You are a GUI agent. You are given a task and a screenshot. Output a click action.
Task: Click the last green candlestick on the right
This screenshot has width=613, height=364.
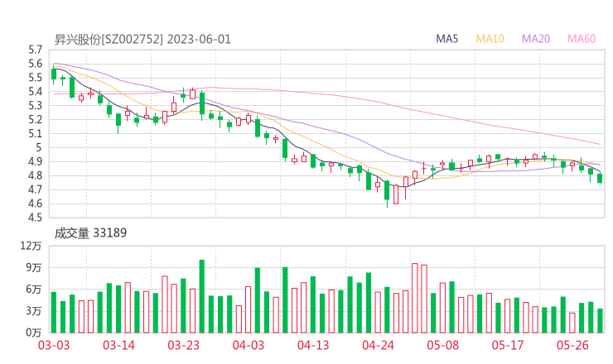600,179
